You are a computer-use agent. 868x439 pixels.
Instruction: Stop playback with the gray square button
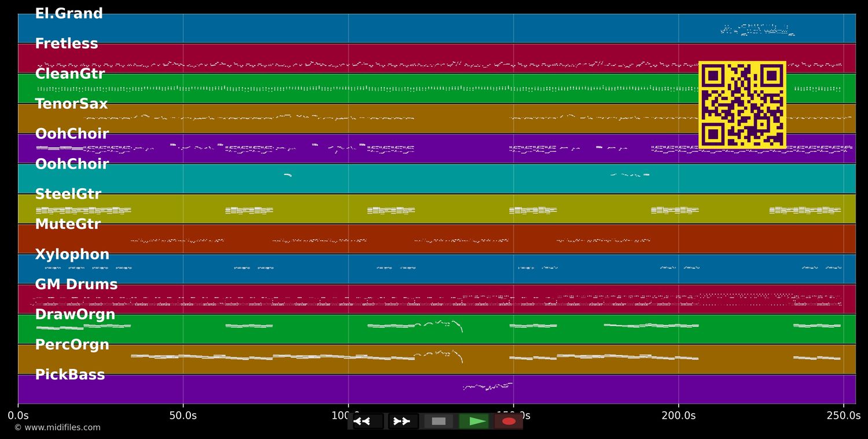pos(439,421)
